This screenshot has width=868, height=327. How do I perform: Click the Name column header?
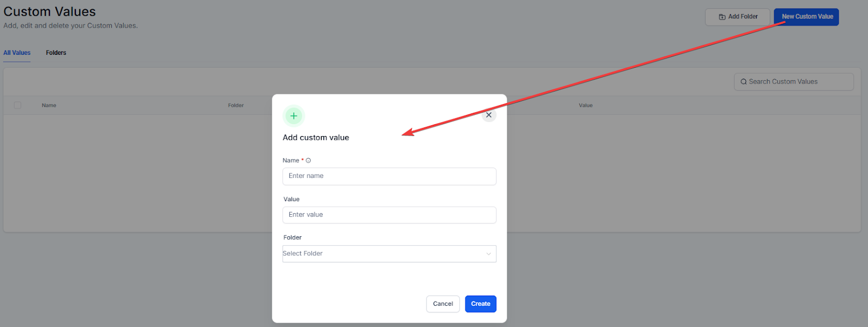(49, 105)
